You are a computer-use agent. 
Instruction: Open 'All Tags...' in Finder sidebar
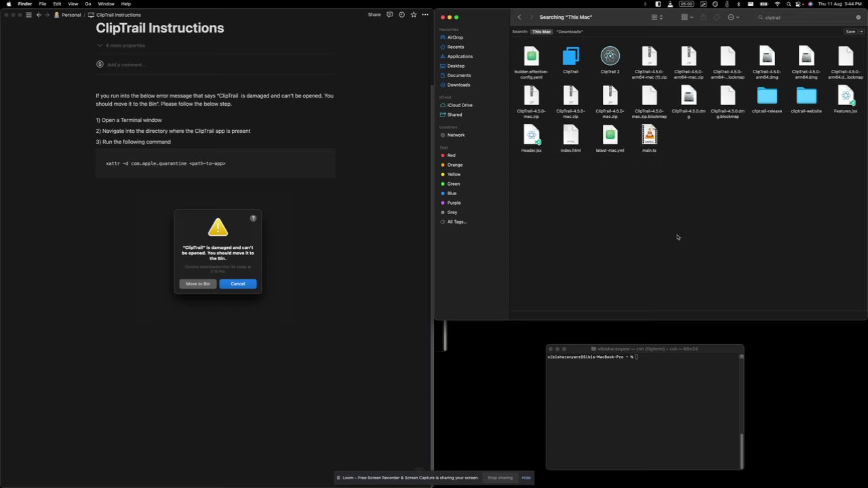[456, 222]
